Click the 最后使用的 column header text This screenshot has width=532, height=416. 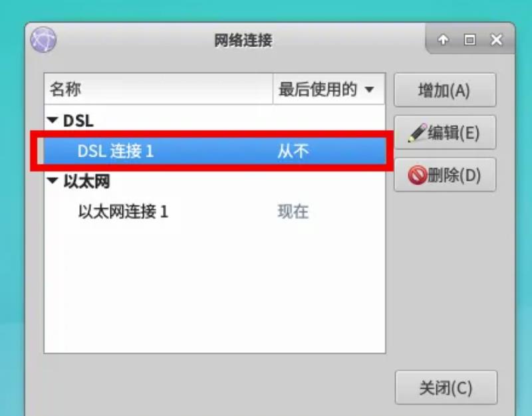pyautogui.click(x=318, y=89)
